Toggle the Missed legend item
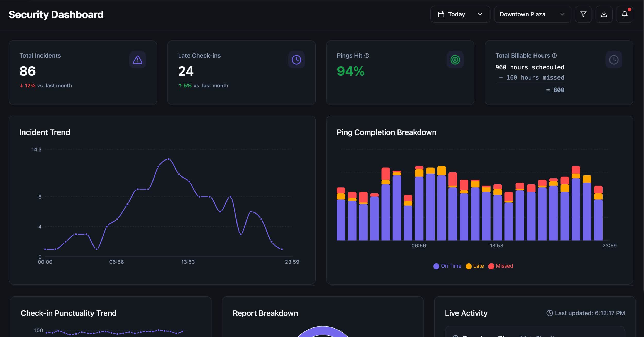Viewport: 644px width, 337px height. click(x=501, y=266)
